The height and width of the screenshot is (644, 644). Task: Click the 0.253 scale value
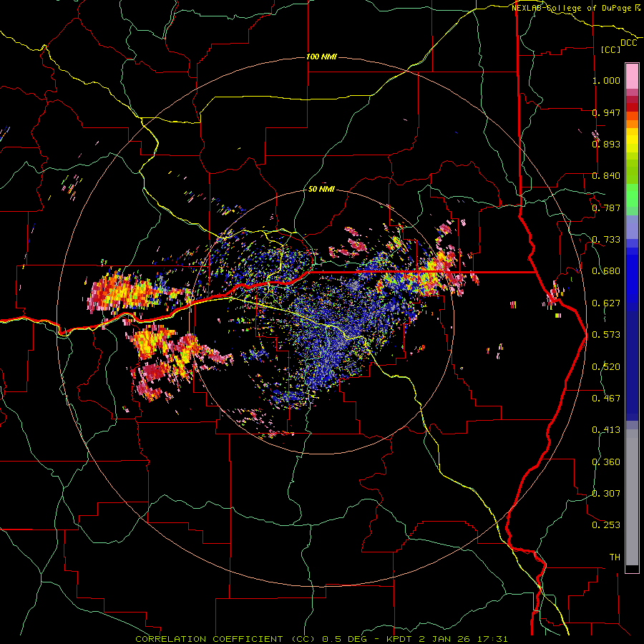(606, 525)
